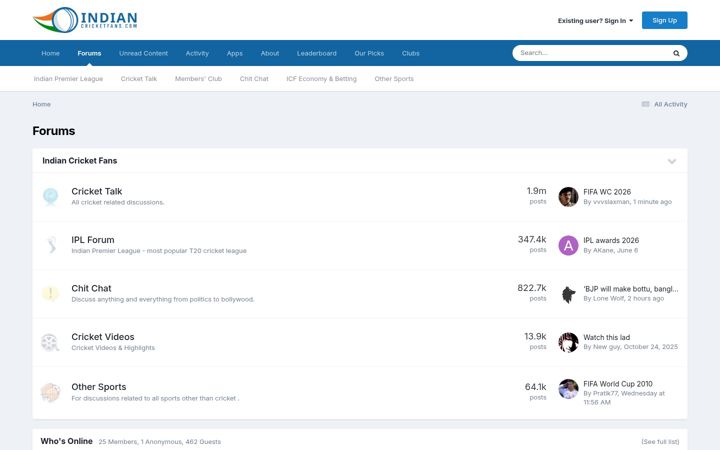Collapse the Indian Cricket Fans category
720x450 pixels.
click(672, 161)
